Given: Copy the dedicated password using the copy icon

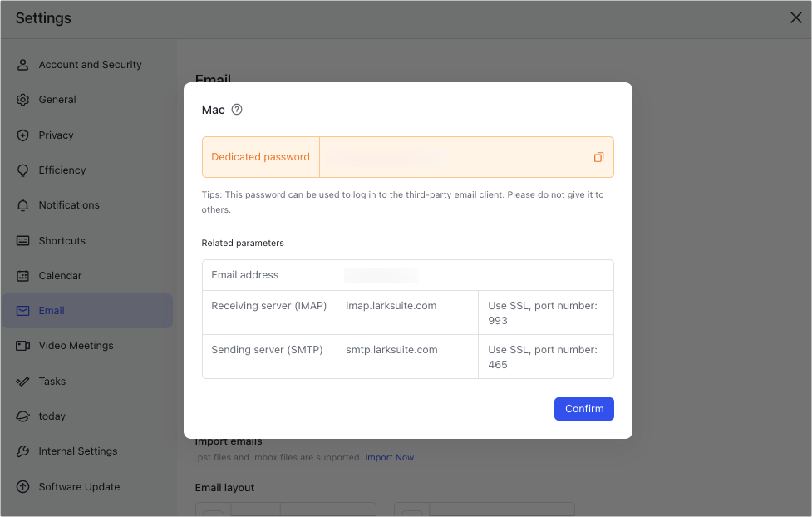Looking at the screenshot, I should tap(598, 156).
